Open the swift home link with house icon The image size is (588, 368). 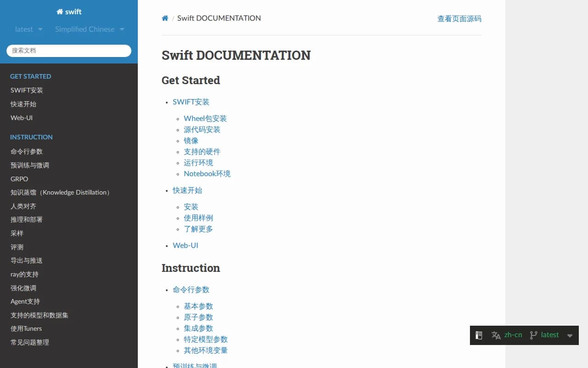69,12
